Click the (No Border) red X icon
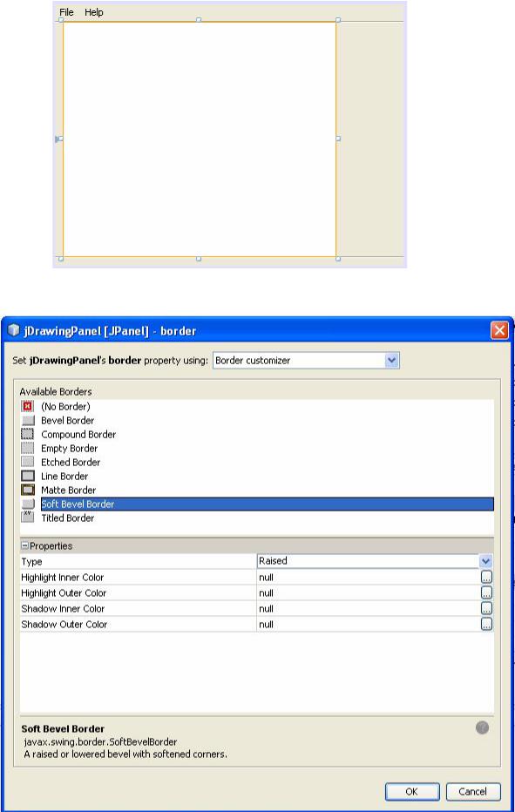 [x=28, y=407]
